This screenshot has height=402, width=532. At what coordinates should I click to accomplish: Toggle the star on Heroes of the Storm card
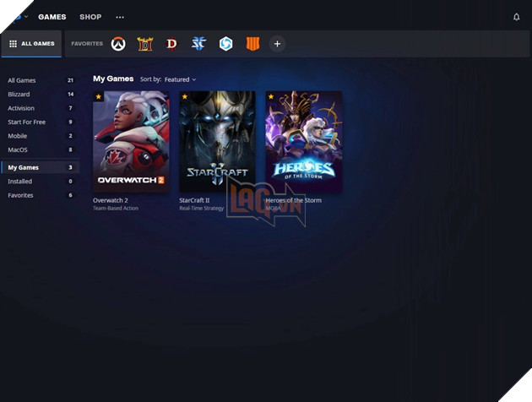click(x=271, y=97)
